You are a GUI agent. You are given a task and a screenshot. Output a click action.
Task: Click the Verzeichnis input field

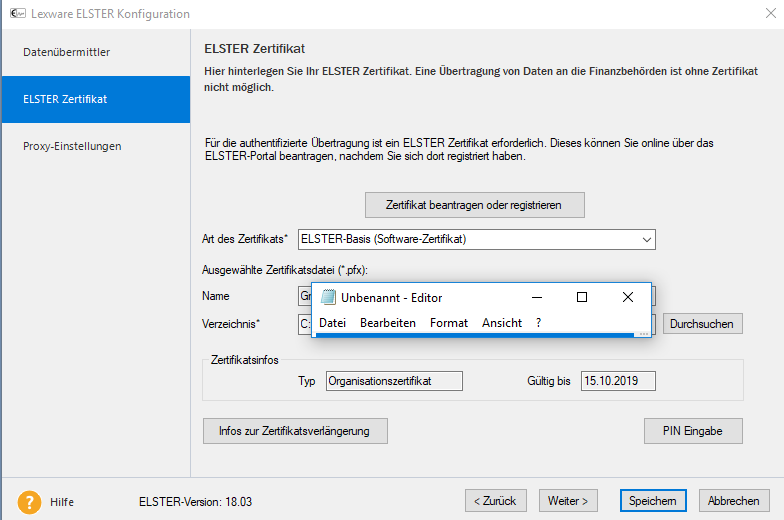click(x=304, y=324)
